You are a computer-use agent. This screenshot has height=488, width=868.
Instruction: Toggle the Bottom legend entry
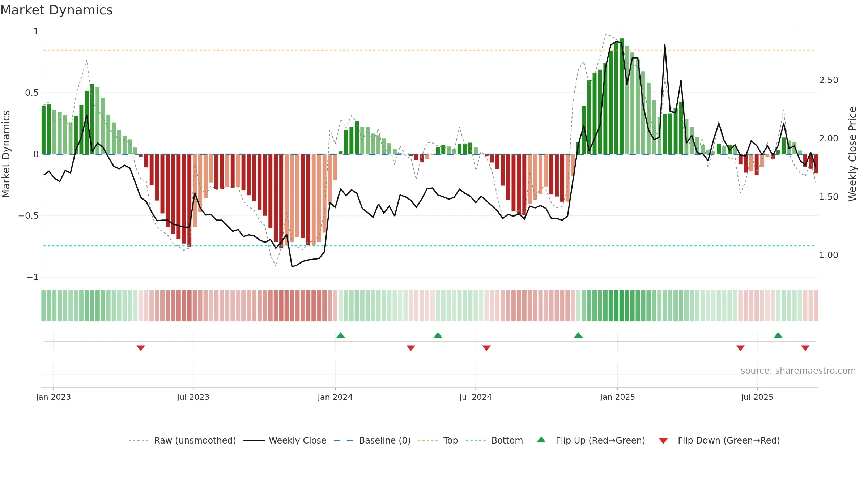[x=494, y=441]
